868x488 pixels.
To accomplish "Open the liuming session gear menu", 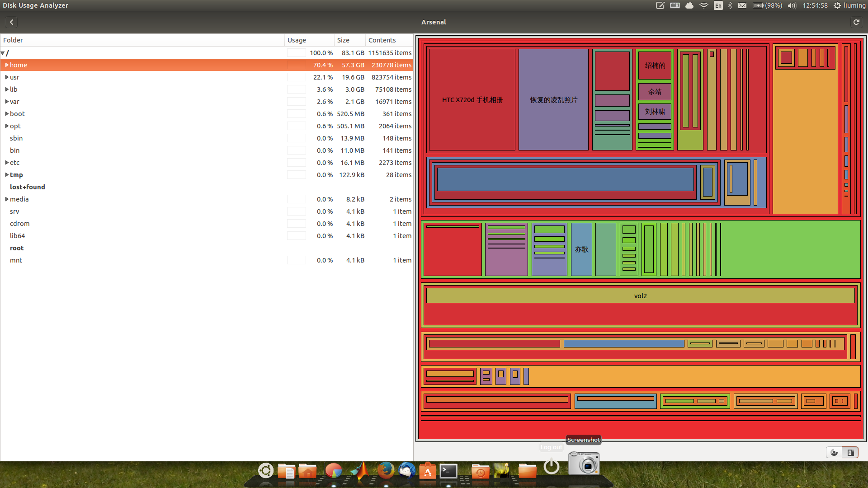I will point(849,5).
